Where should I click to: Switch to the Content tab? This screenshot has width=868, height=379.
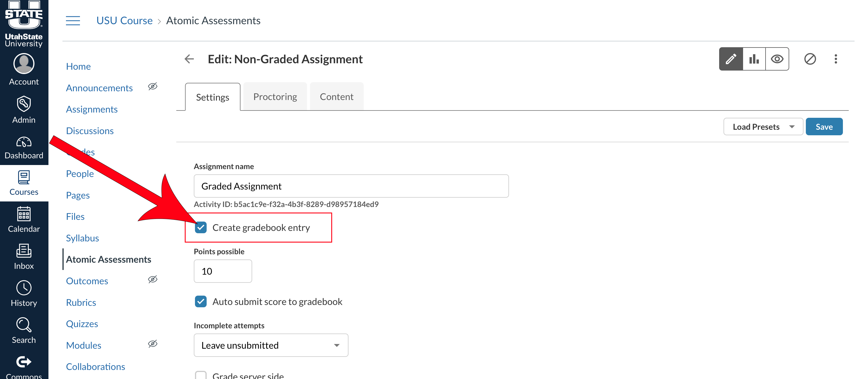(336, 96)
